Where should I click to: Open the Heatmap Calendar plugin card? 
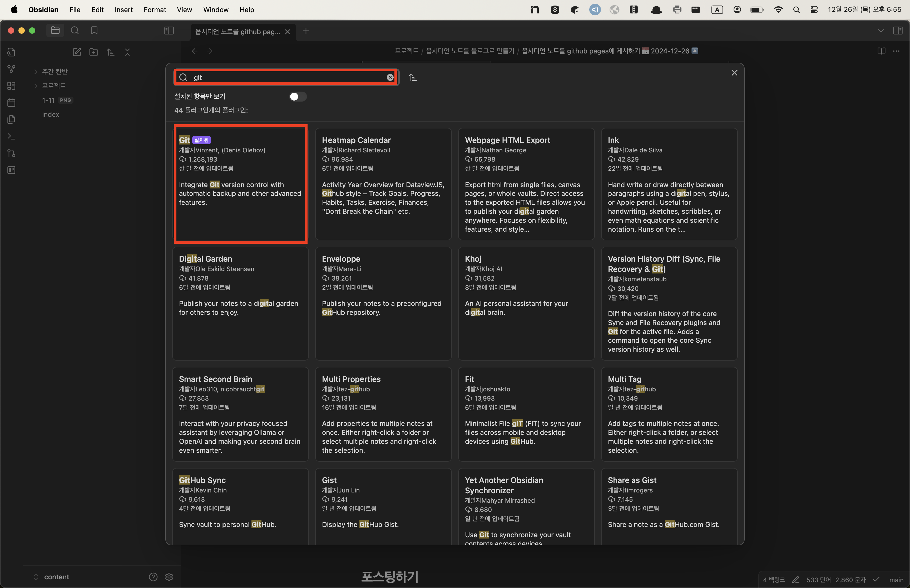(383, 184)
